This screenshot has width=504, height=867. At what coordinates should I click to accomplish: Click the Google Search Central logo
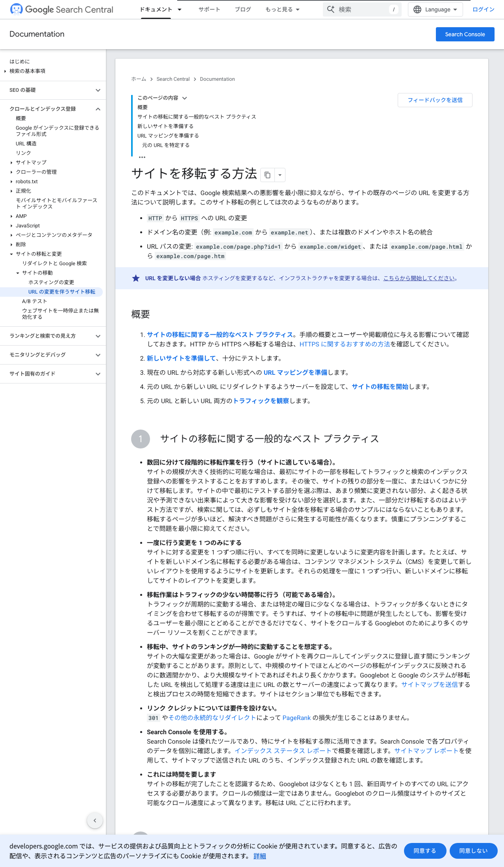(x=61, y=9)
